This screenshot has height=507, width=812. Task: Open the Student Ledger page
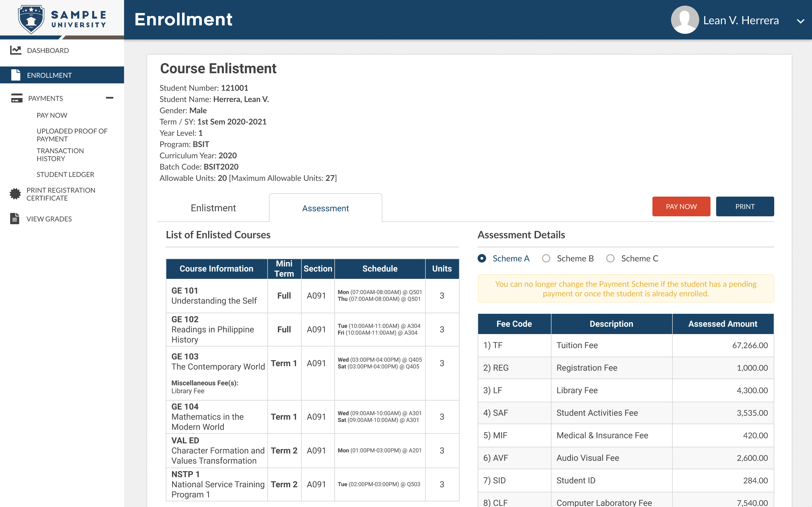(x=65, y=174)
